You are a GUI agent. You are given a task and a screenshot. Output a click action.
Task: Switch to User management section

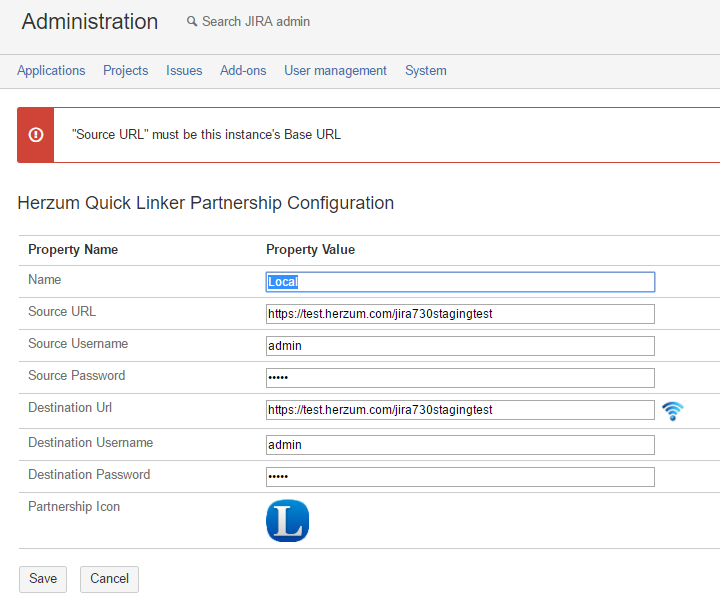(x=335, y=71)
